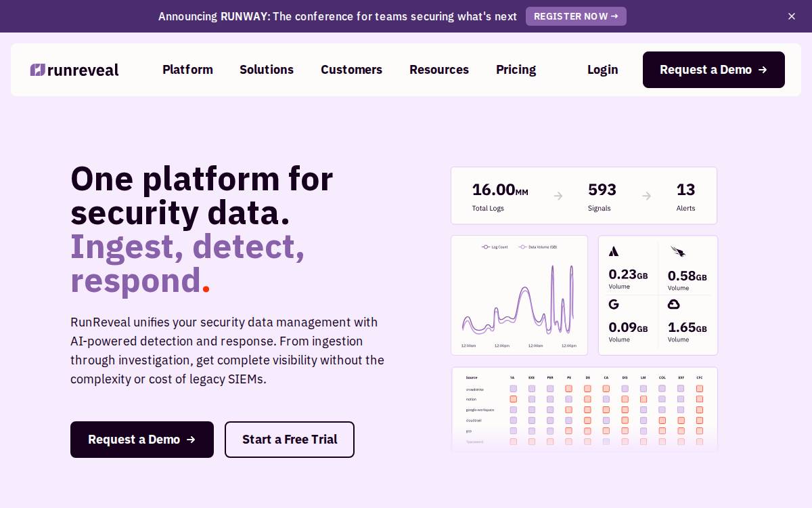Click the "Ingest, detect, respond." headline
The height and width of the screenshot is (508, 812).
[187, 263]
